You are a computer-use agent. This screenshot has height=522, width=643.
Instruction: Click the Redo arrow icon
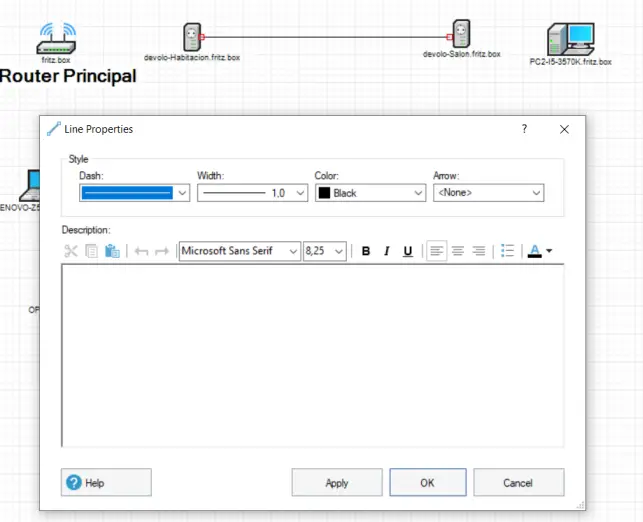coord(162,251)
